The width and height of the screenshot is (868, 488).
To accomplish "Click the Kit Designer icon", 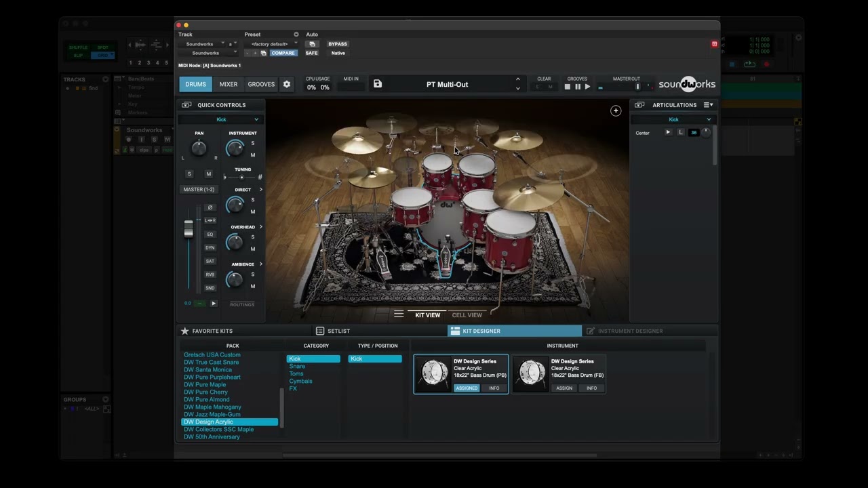I will pos(455,331).
